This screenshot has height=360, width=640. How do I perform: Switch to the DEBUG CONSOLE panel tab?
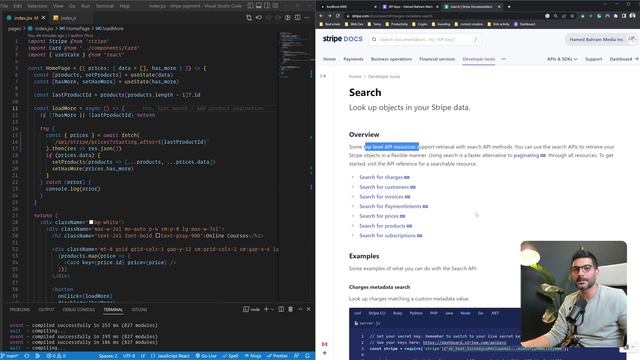[x=79, y=310]
